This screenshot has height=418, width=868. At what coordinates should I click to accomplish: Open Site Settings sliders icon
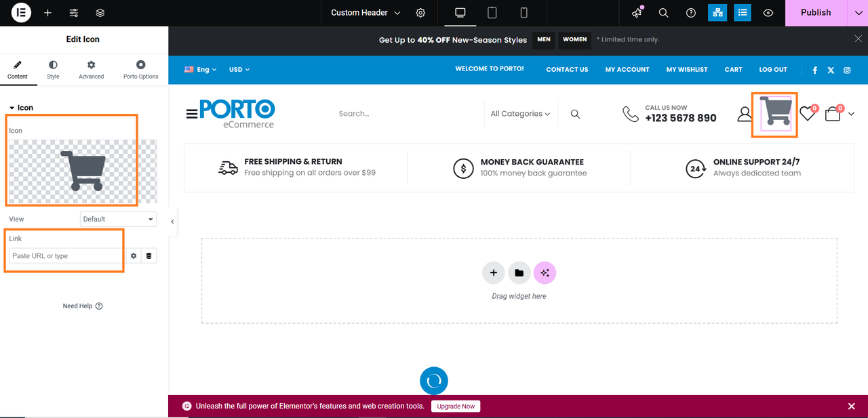74,13
